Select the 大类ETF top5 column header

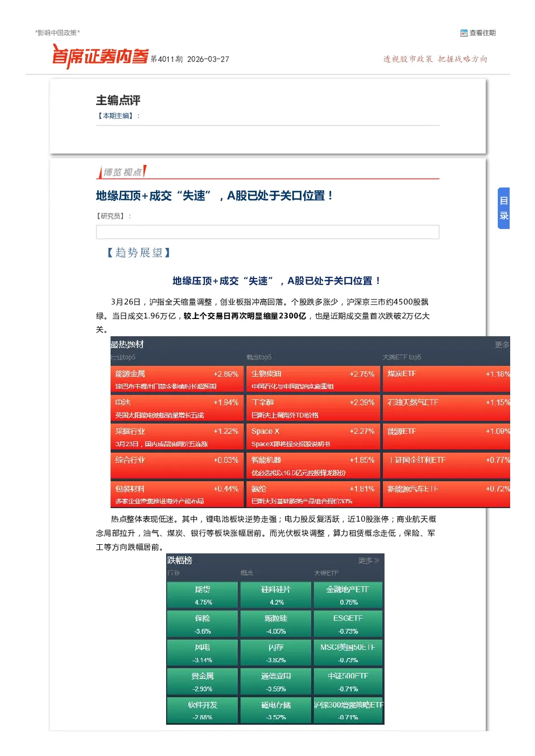(402, 357)
